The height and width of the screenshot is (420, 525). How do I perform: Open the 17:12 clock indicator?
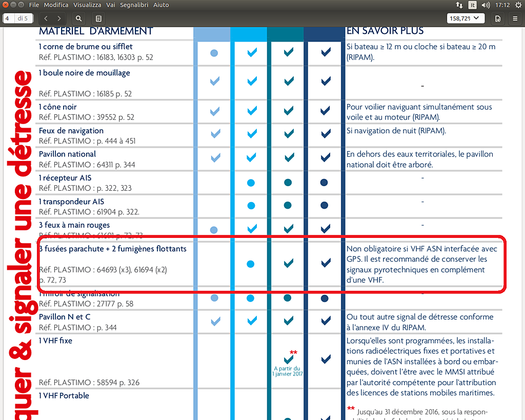tap(502, 5)
